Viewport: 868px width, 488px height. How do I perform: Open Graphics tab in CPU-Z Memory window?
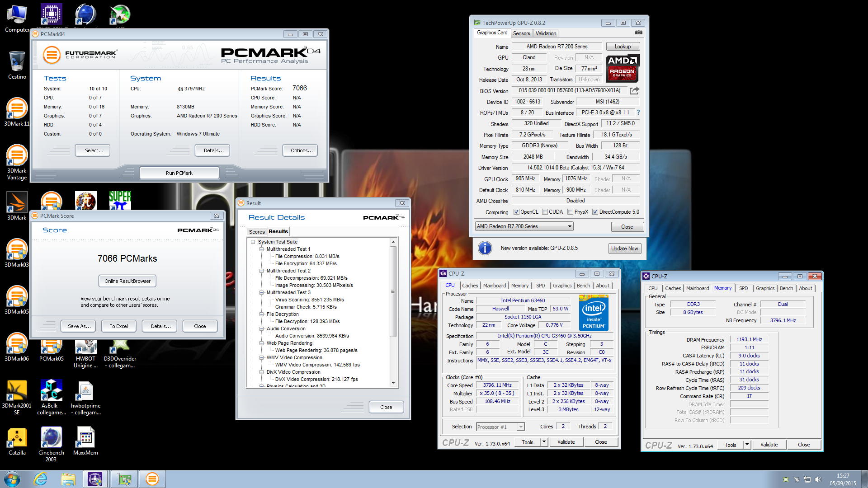765,288
